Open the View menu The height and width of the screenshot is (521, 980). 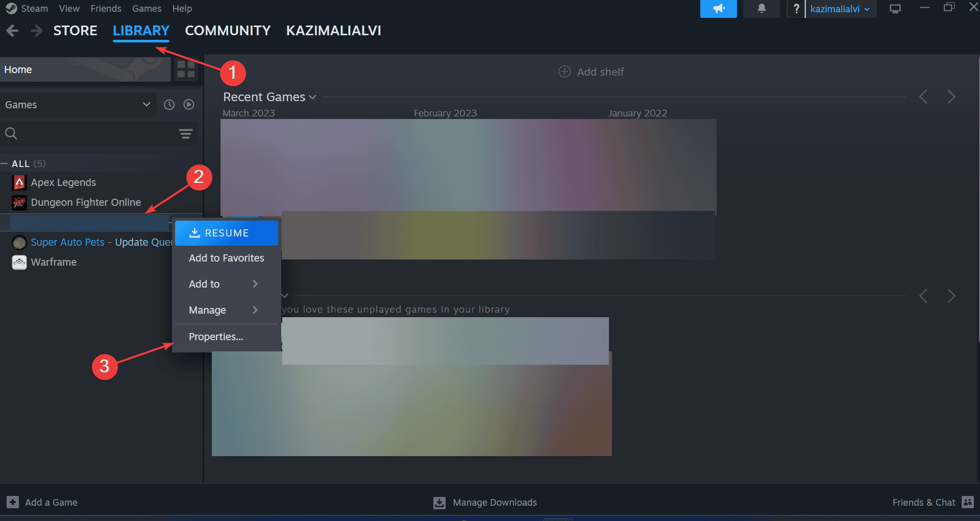click(x=69, y=9)
